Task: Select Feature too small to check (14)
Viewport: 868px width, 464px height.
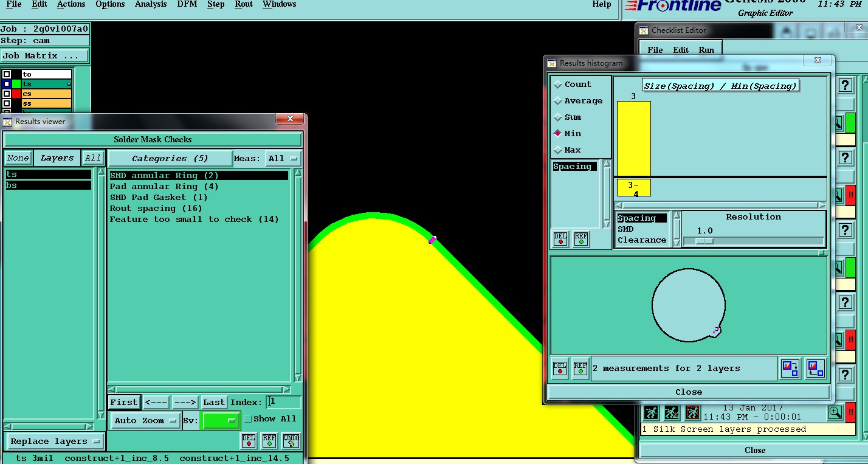Action: 194,220
